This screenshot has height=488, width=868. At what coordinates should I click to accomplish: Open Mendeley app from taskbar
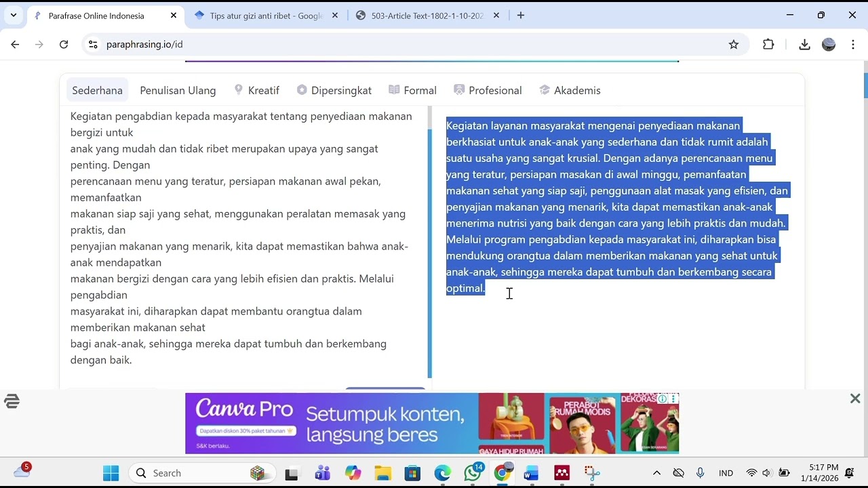(x=562, y=473)
